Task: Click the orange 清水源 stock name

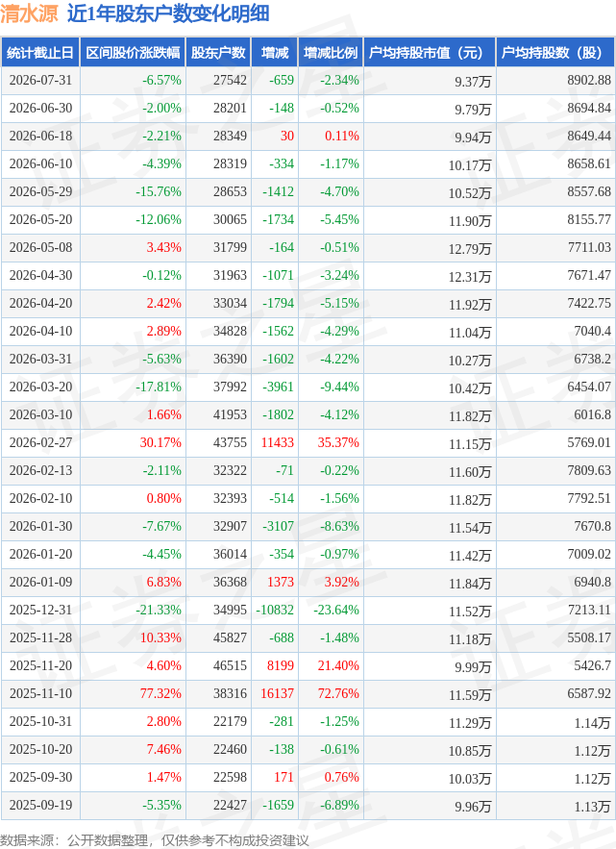Action: click(x=29, y=14)
